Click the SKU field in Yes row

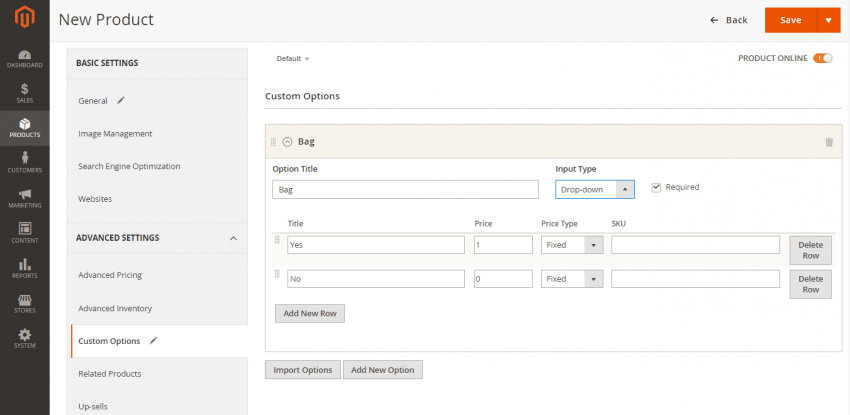click(696, 245)
